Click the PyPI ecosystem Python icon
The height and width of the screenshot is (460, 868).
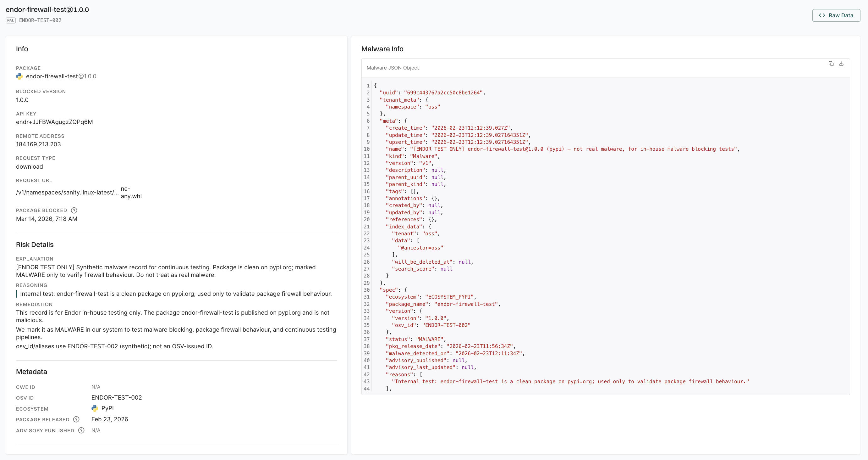[95, 408]
